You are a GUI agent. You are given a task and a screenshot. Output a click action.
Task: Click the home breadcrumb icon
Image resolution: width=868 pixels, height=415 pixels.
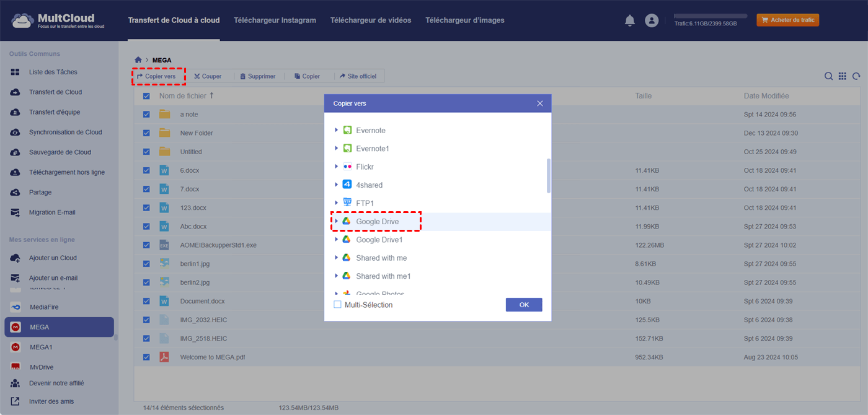click(138, 60)
